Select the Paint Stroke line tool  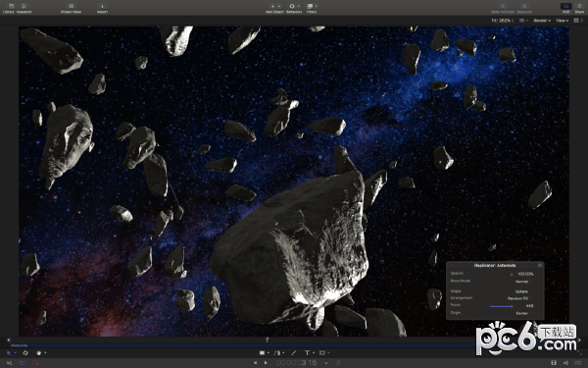click(x=294, y=353)
